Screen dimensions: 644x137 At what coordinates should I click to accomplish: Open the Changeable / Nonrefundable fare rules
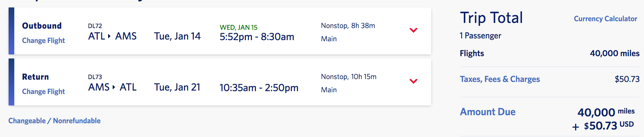54,121
